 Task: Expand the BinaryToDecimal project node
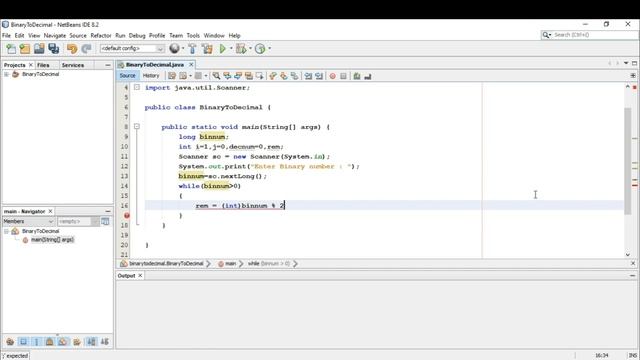pos(6,74)
